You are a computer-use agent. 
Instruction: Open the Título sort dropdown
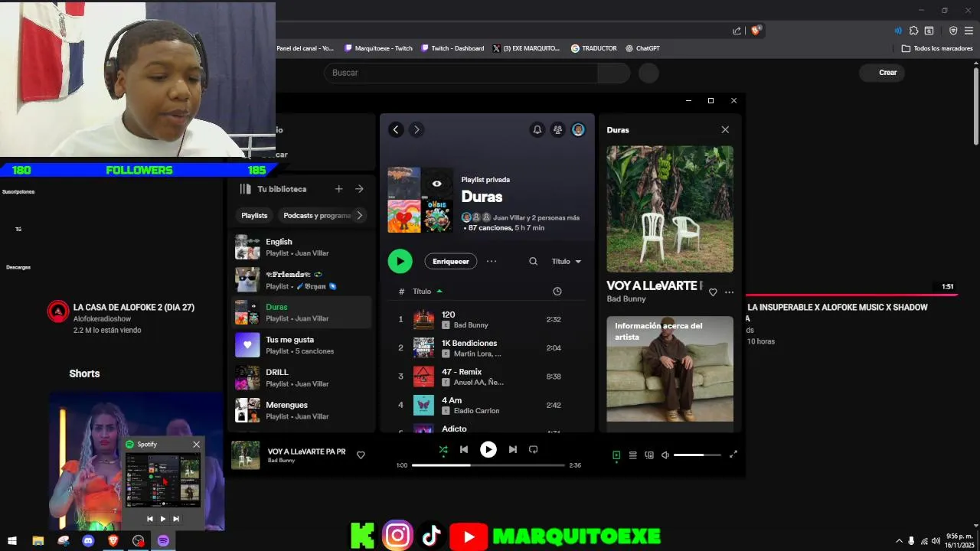(567, 262)
